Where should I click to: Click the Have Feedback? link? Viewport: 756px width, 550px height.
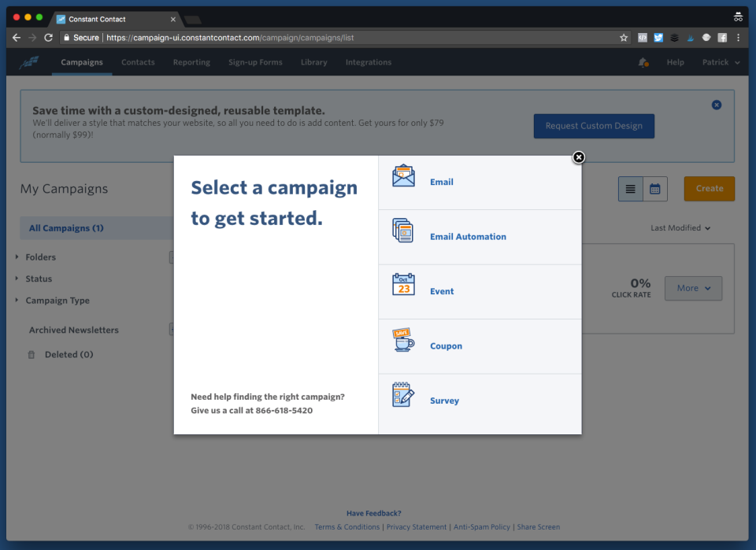pos(373,513)
